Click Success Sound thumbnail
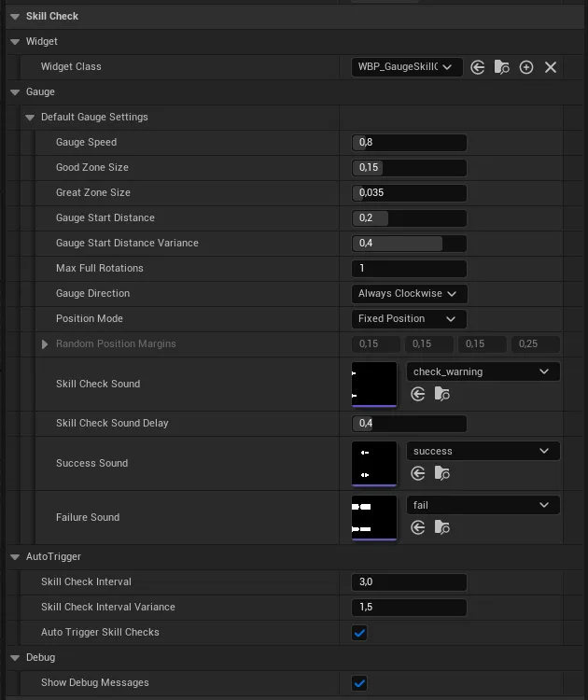The image size is (588, 700). pyautogui.click(x=374, y=464)
